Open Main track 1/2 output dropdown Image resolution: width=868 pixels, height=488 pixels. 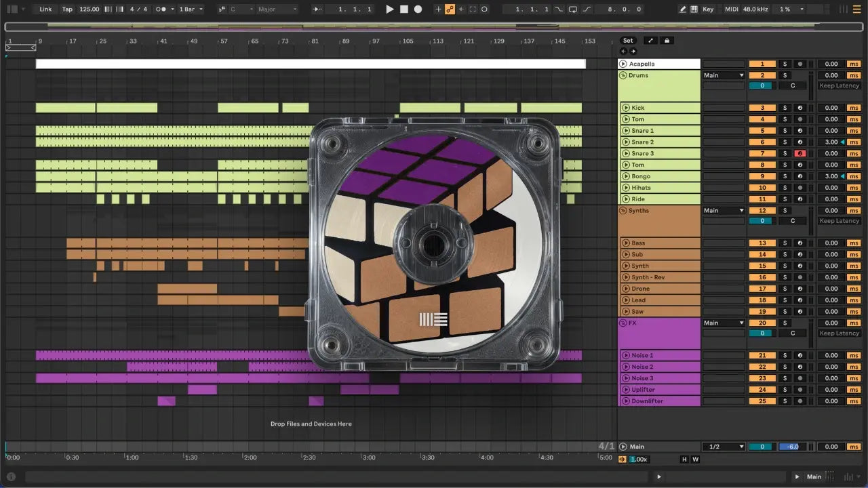point(724,447)
